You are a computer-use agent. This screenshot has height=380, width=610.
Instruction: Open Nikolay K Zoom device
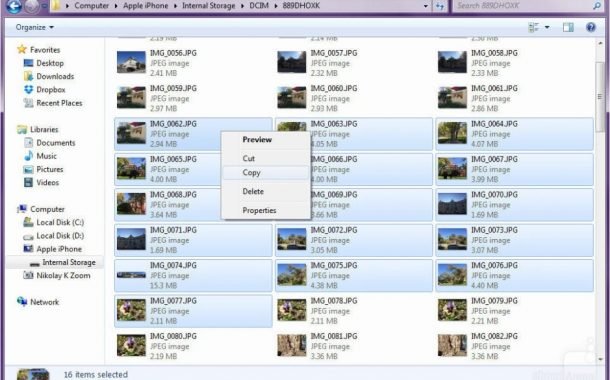click(x=63, y=276)
